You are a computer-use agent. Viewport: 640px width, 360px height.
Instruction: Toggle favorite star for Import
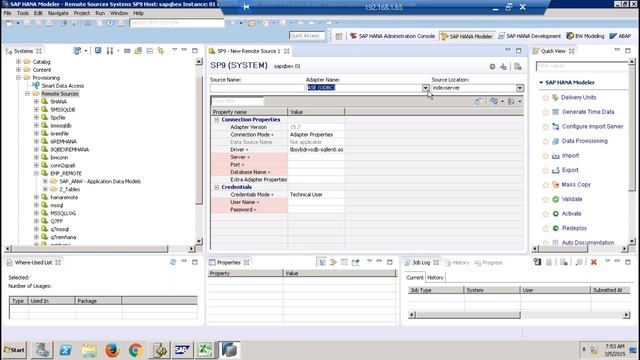tap(545, 156)
